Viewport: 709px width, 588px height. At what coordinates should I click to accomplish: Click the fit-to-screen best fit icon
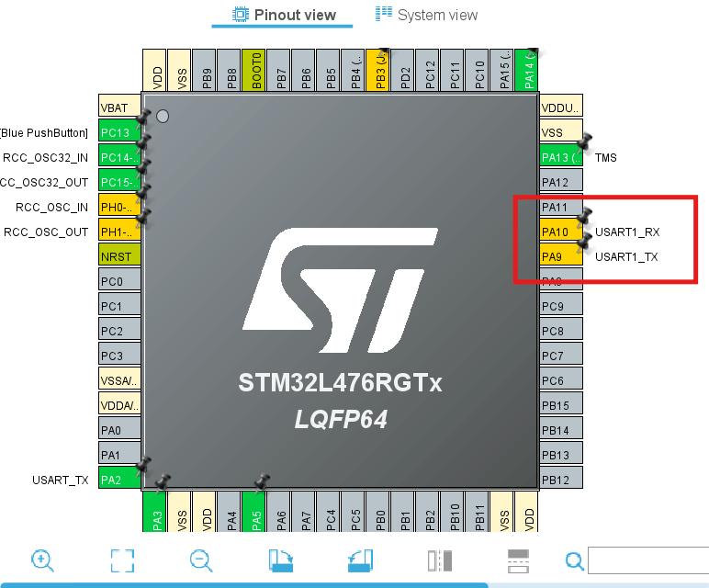122,560
